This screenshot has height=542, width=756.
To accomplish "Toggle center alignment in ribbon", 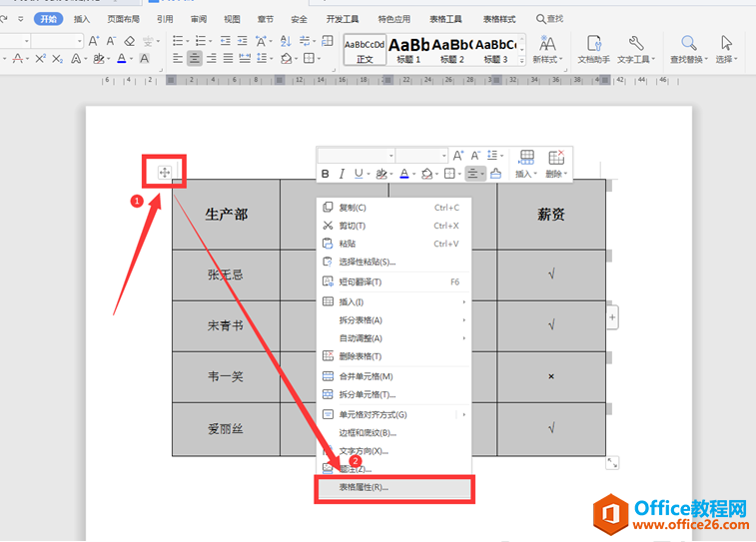I will [195, 59].
